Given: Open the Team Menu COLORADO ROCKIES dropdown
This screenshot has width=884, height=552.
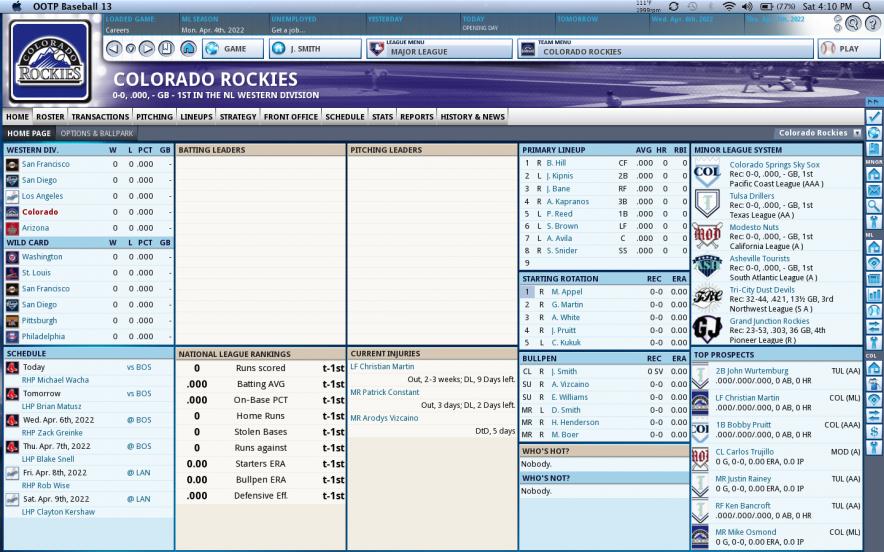Looking at the screenshot, I should click(x=665, y=48).
